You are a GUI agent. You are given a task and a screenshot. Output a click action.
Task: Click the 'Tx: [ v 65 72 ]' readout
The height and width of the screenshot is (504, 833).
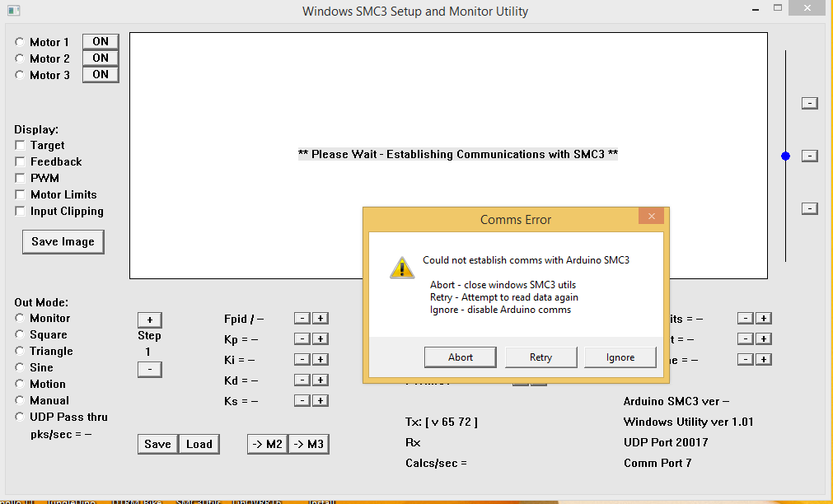tap(442, 422)
